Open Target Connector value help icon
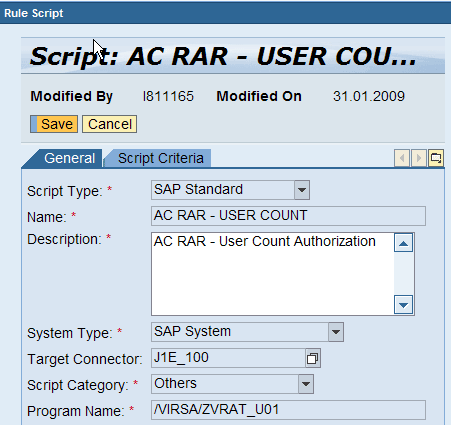Screen dimensions: 451x425 point(313,359)
